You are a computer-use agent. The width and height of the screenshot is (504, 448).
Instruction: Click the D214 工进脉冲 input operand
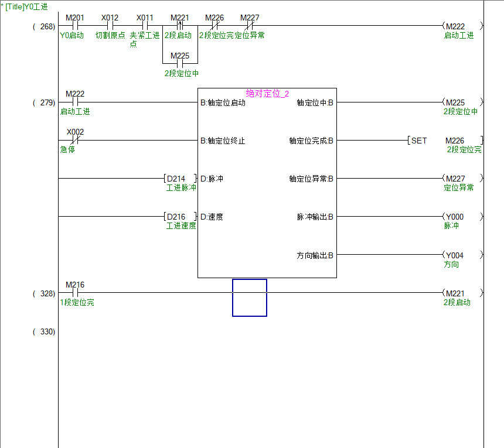tap(181, 179)
